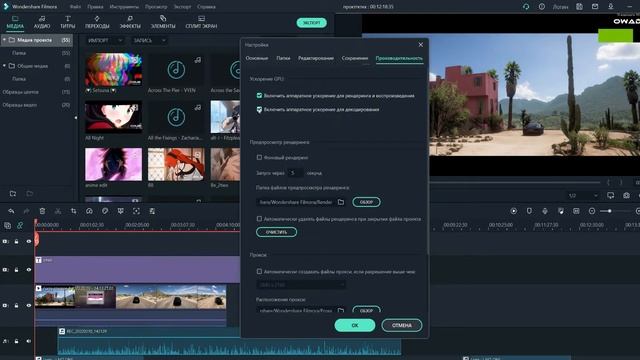Enable automatic proxy file creation checkbox

pyautogui.click(x=259, y=271)
